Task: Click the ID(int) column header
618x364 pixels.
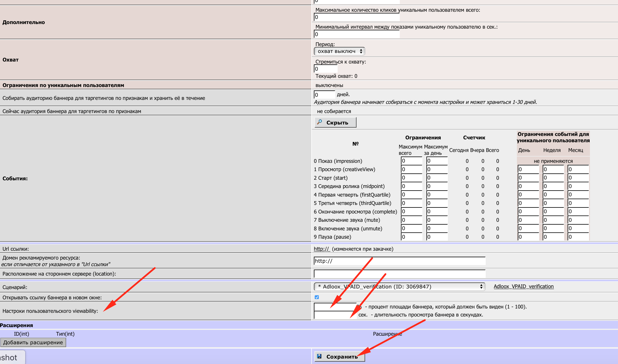Action: pos(21,334)
